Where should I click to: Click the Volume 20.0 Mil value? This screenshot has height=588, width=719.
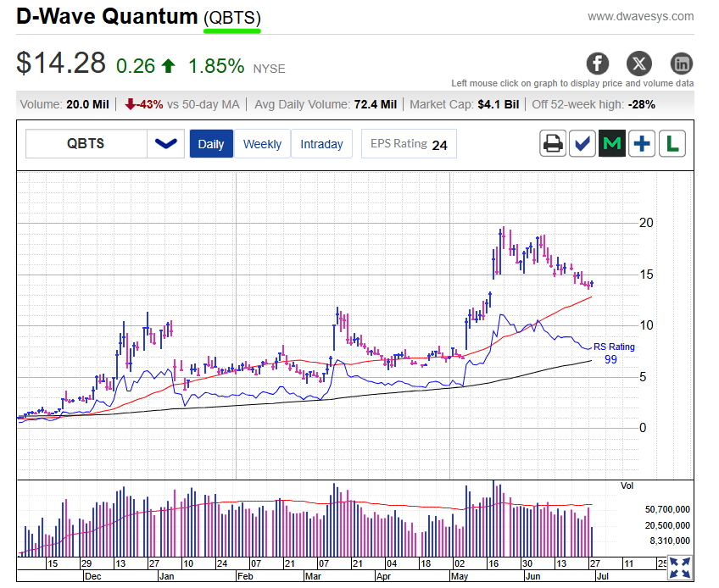point(87,104)
